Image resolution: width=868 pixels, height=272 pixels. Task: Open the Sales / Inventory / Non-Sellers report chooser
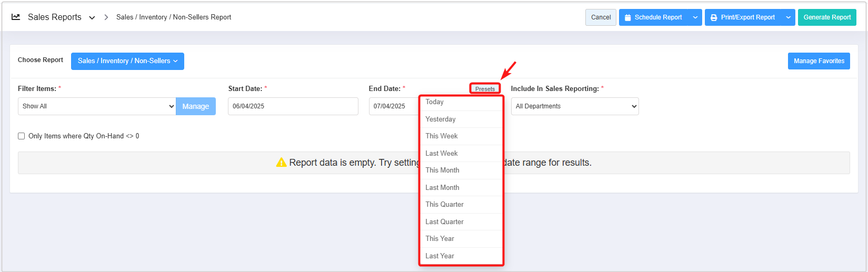[x=127, y=61]
